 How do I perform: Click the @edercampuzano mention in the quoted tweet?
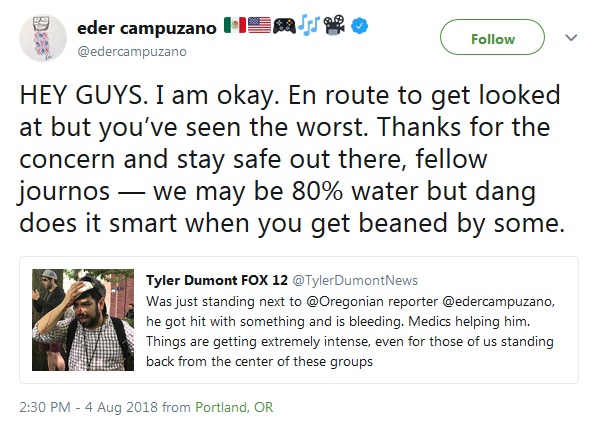pos(497,301)
